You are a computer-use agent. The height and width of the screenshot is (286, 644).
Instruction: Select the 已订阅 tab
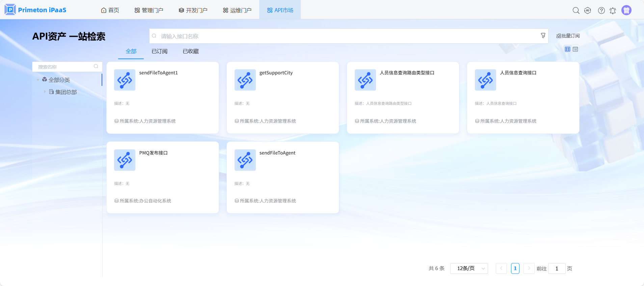160,51
